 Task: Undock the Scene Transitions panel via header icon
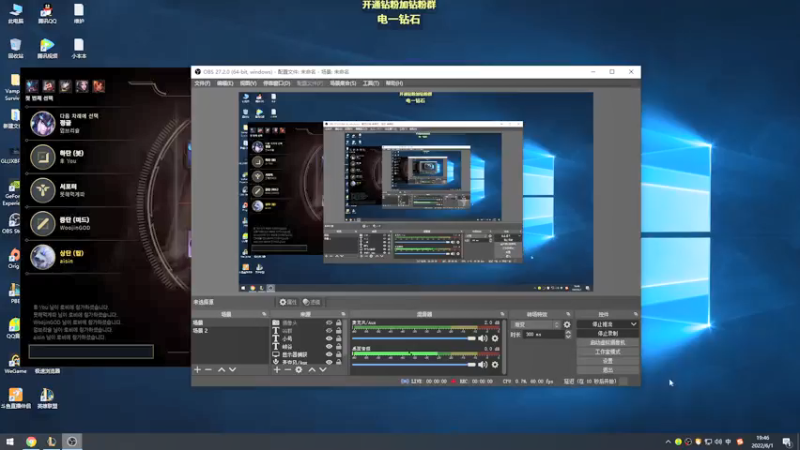pos(568,314)
